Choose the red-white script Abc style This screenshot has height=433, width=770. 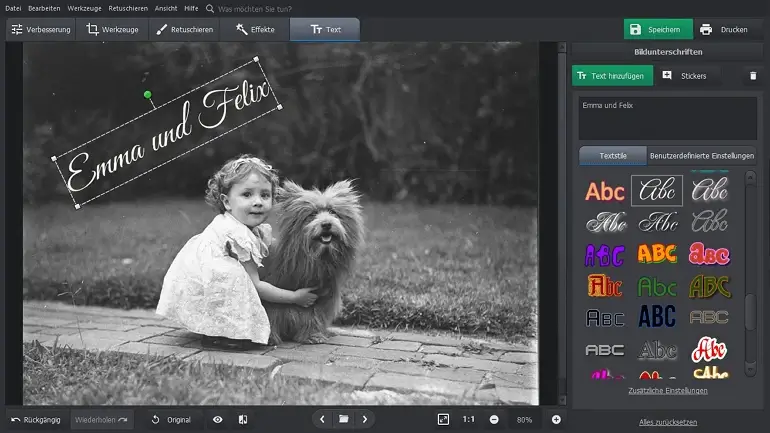[709, 350]
